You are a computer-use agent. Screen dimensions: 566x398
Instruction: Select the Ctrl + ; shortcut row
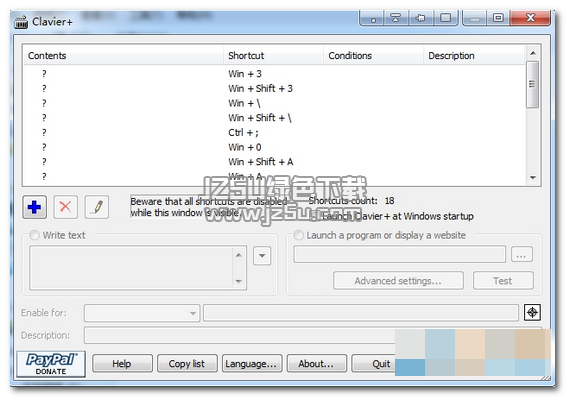[x=274, y=132]
